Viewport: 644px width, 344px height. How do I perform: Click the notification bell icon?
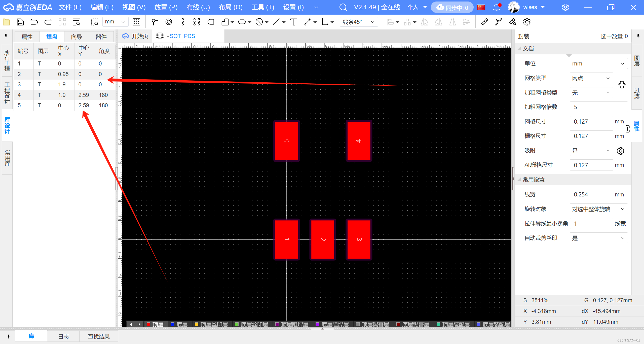[496, 7]
